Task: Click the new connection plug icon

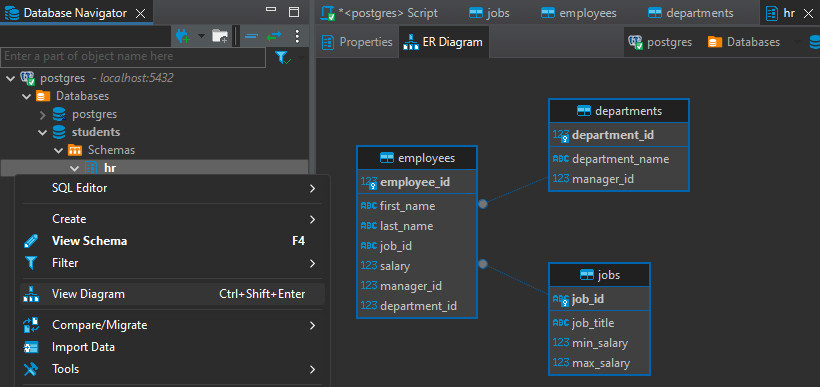Action: 183,36
